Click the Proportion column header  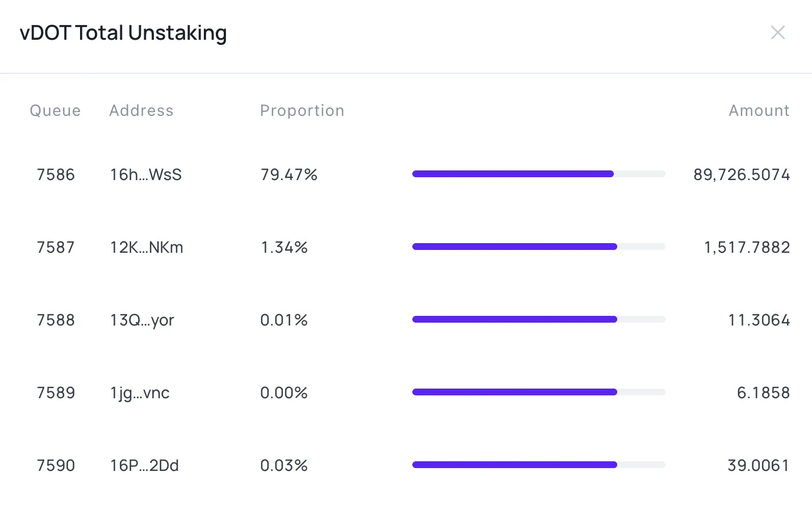tap(302, 110)
